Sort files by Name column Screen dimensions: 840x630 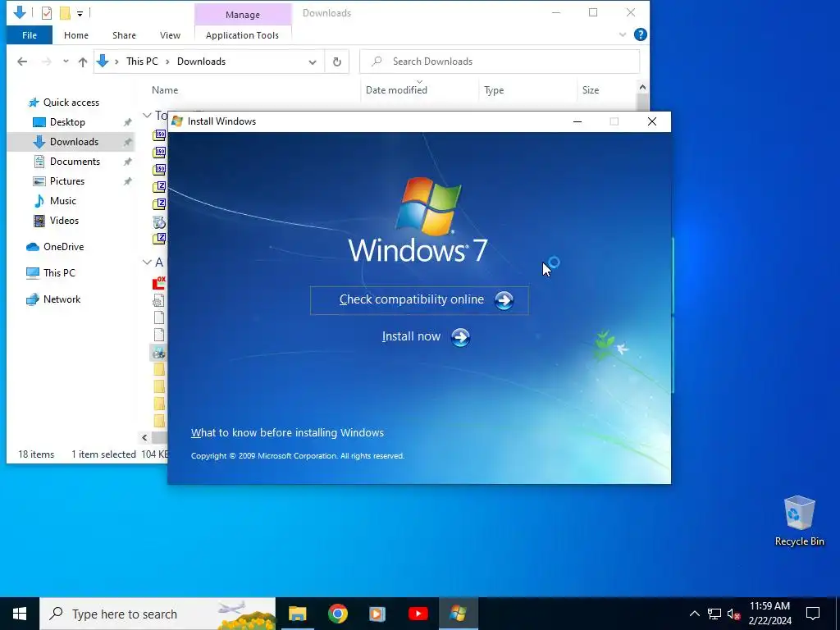[x=164, y=90]
